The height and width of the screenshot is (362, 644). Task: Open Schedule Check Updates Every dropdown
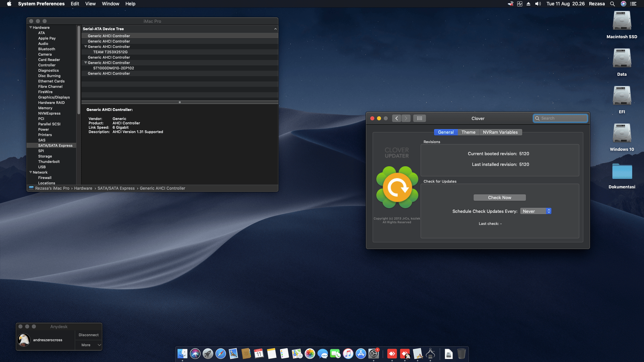pos(535,211)
